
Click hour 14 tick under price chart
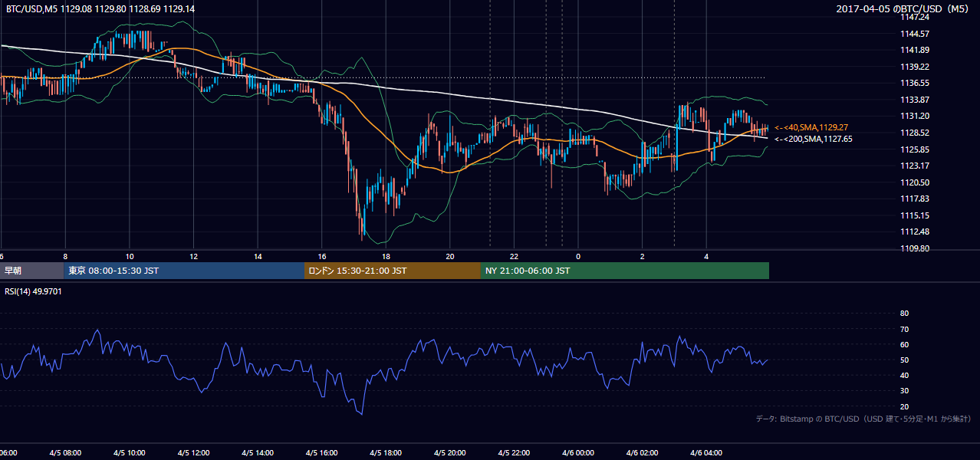tap(258, 257)
